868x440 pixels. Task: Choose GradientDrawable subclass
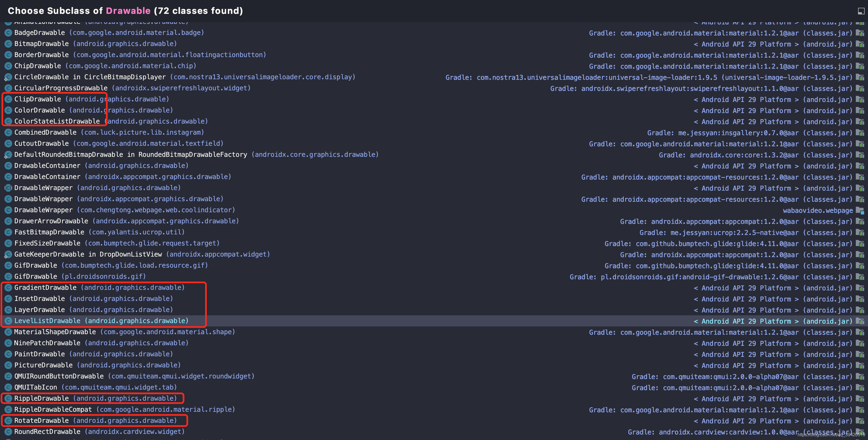(x=434, y=288)
